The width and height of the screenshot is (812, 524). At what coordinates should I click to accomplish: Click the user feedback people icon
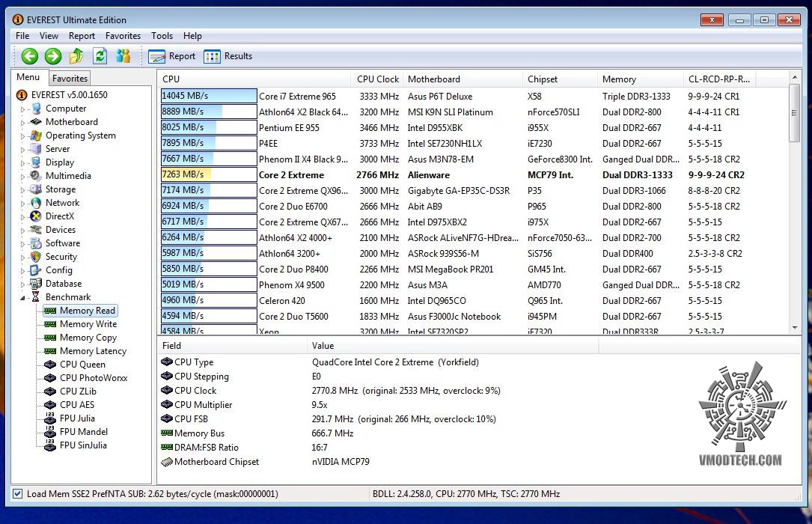pos(123,55)
